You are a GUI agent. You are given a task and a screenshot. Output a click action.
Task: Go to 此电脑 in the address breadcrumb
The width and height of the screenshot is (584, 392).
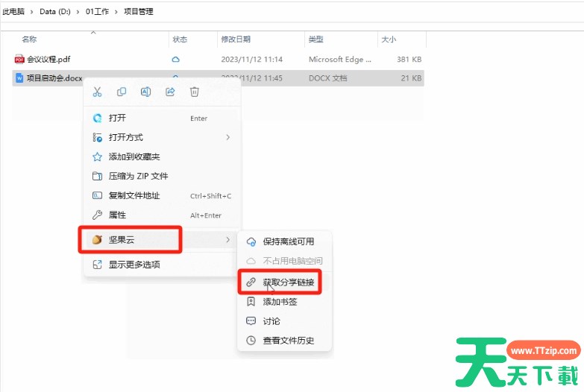pos(14,11)
